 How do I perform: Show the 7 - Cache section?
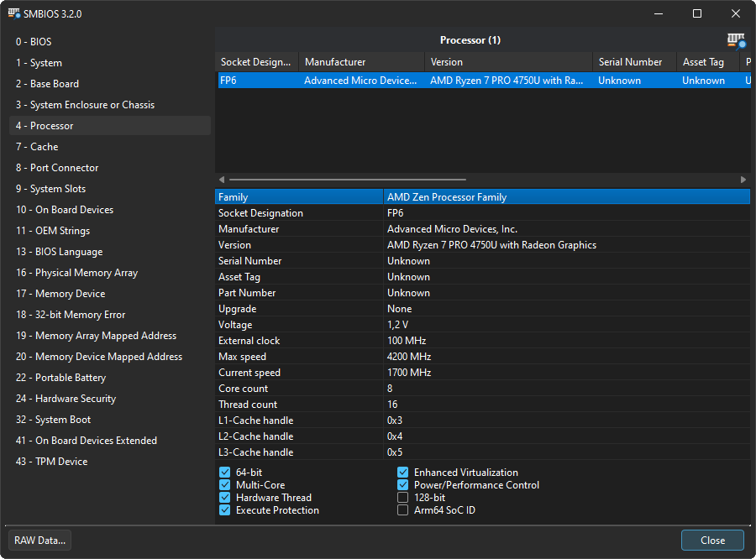[110, 147]
